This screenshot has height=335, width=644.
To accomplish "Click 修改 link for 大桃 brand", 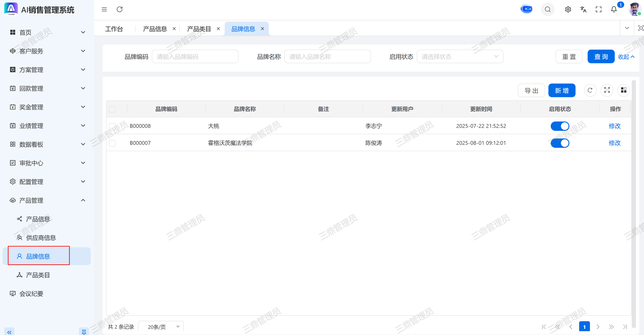I will pyautogui.click(x=615, y=126).
